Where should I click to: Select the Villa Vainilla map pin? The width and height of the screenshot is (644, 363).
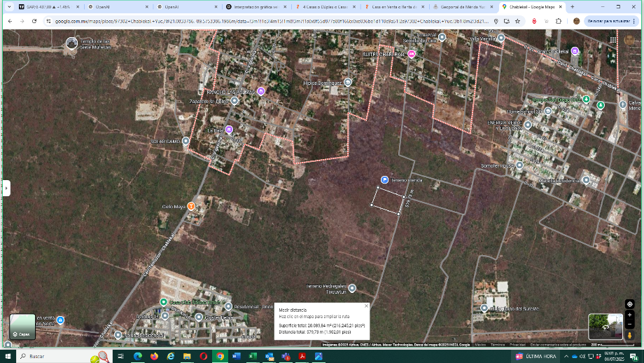pyautogui.click(x=501, y=38)
